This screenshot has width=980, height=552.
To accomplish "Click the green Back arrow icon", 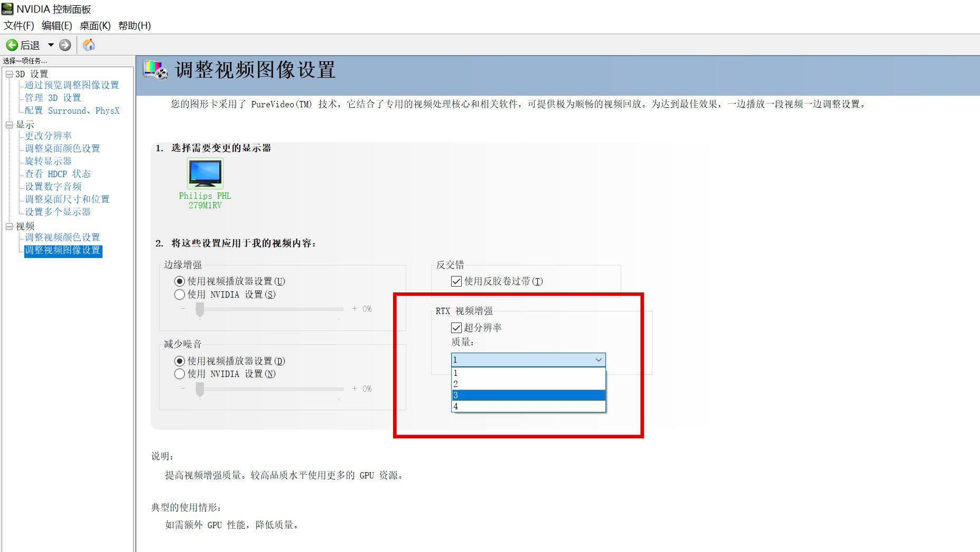I will tap(12, 45).
